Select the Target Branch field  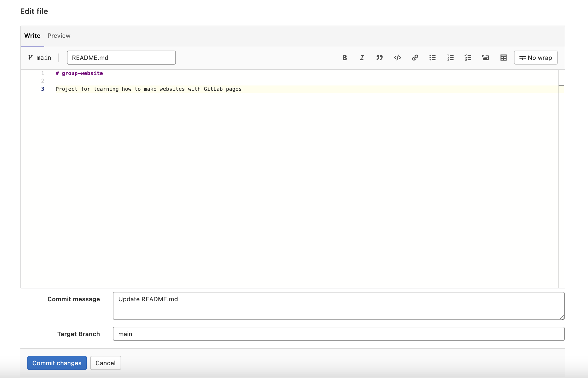[x=338, y=334]
